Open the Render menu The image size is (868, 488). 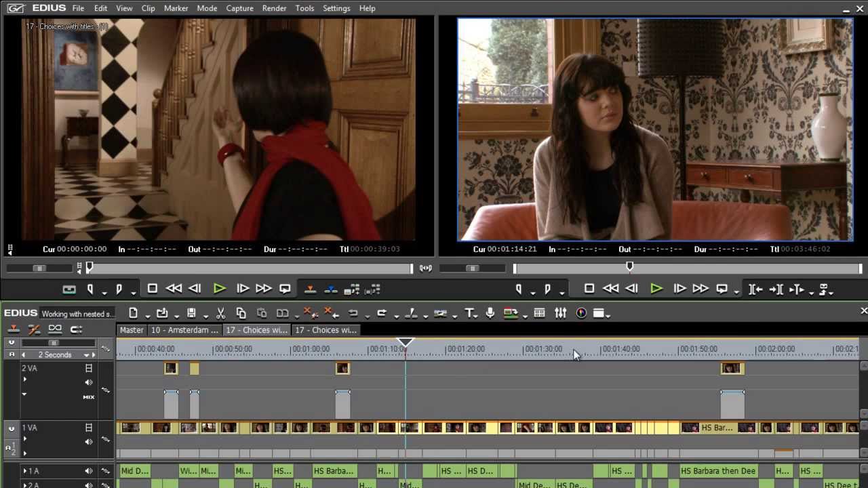(274, 8)
